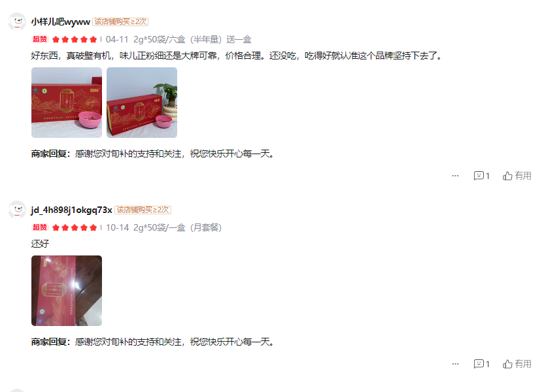The image size is (544, 392).
Task: Click the spec text 2g*50袋/一盒（月套餐）
Action: (178, 228)
